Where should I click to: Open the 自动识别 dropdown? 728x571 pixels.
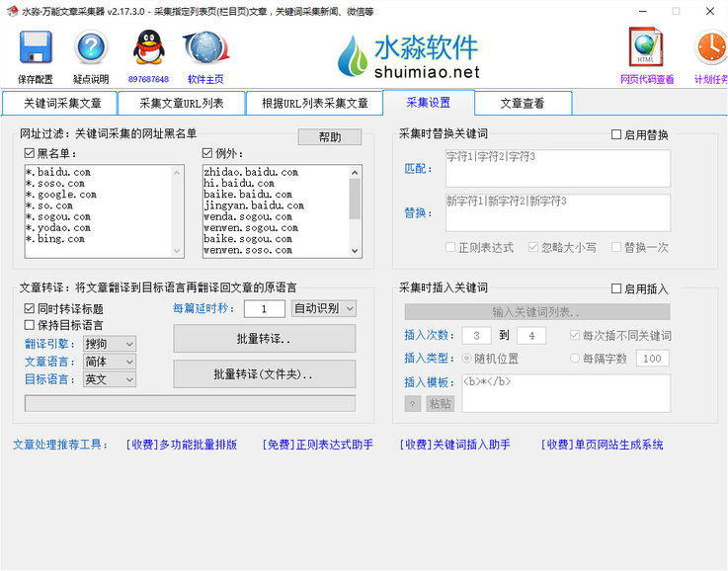point(323,308)
